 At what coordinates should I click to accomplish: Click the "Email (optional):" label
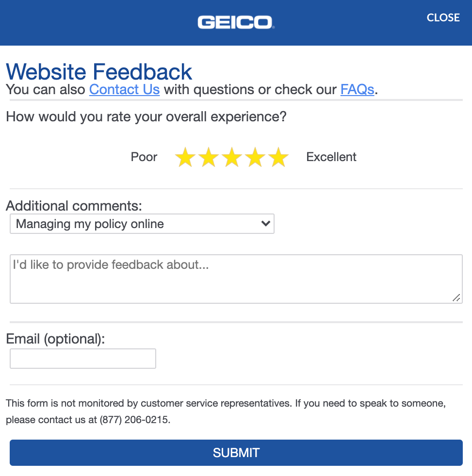coord(55,339)
